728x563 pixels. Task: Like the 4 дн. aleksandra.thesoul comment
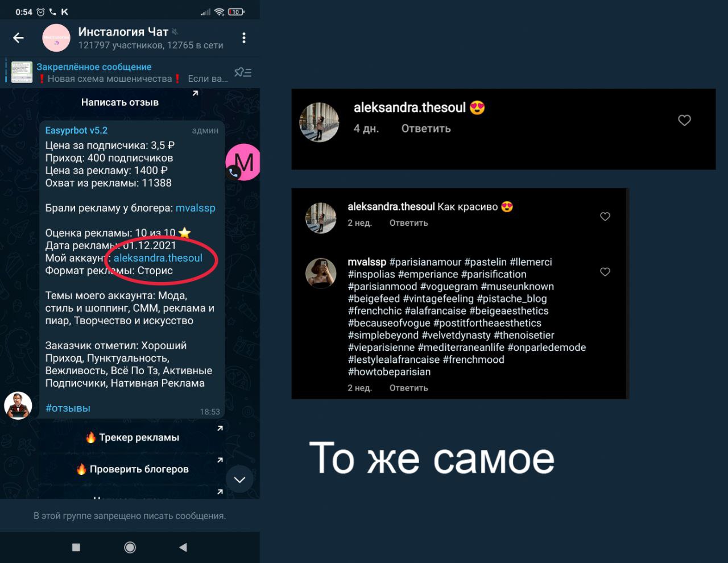point(684,120)
